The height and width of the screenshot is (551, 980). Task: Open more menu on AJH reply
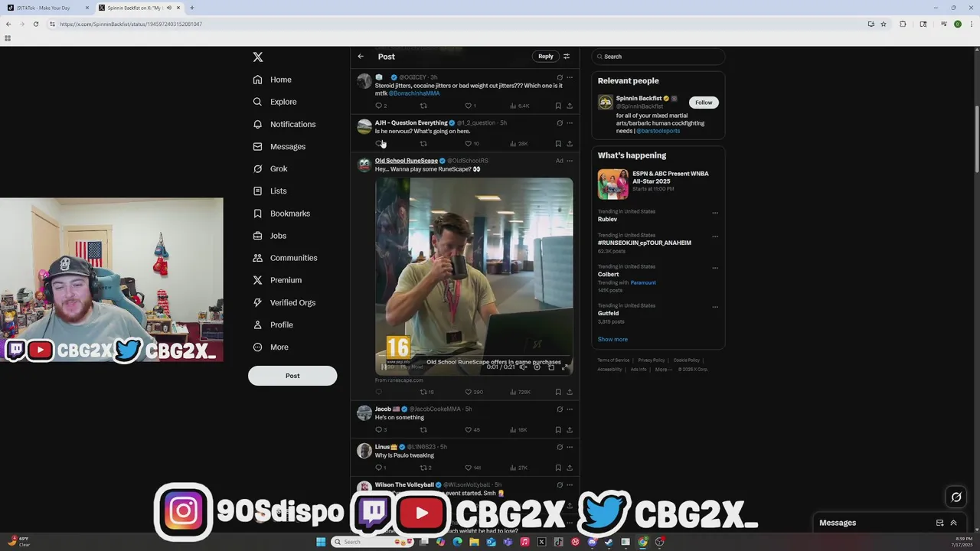click(570, 122)
